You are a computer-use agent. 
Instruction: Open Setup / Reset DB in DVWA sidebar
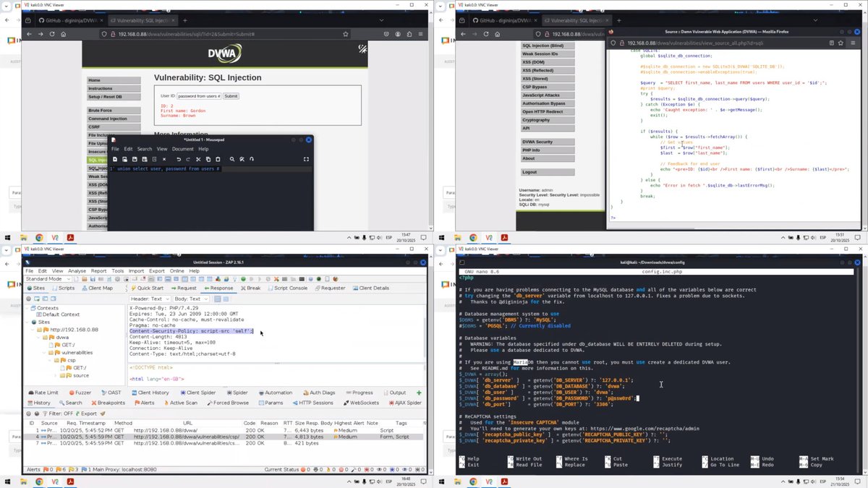[x=114, y=96]
